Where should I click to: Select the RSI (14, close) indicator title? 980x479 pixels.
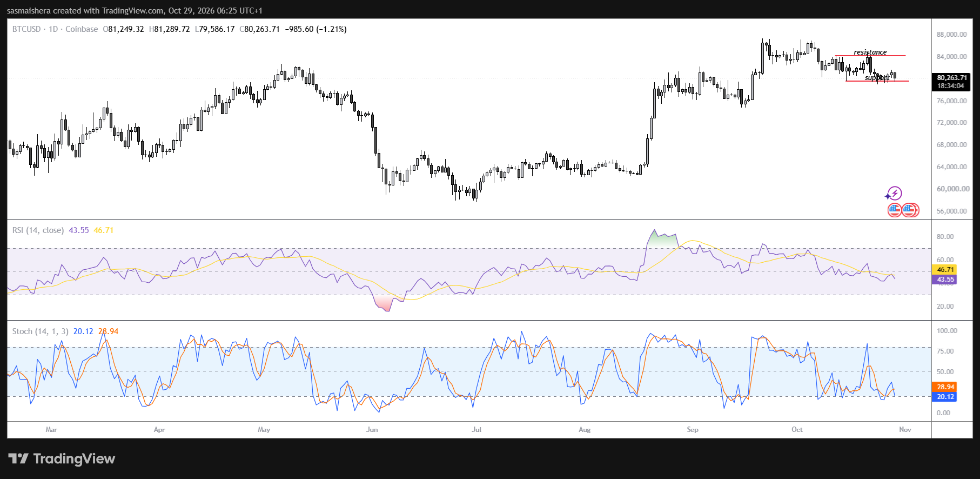coord(38,230)
